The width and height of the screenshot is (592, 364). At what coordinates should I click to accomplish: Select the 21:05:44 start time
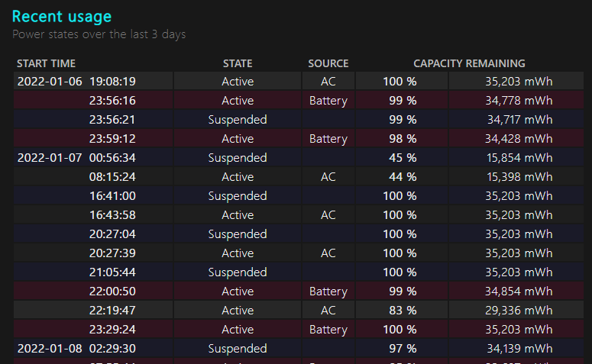point(112,272)
